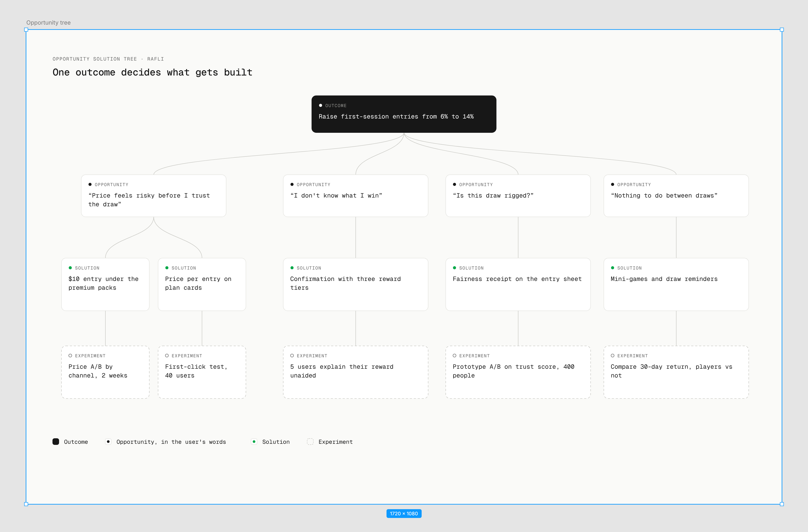808x532 pixels.
Task: Click the dashed Experiment legend icon
Action: coord(310,441)
